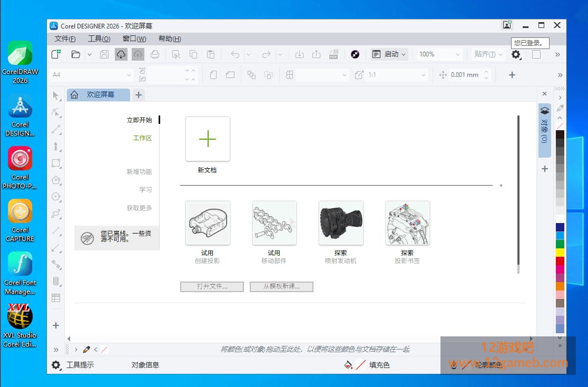This screenshot has width=588, height=387.
Task: Click the Paste clipboard icon
Action: [211, 54]
